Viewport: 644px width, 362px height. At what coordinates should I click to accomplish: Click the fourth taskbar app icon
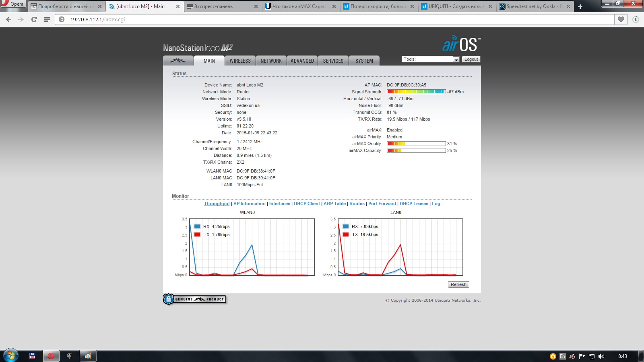point(88,356)
